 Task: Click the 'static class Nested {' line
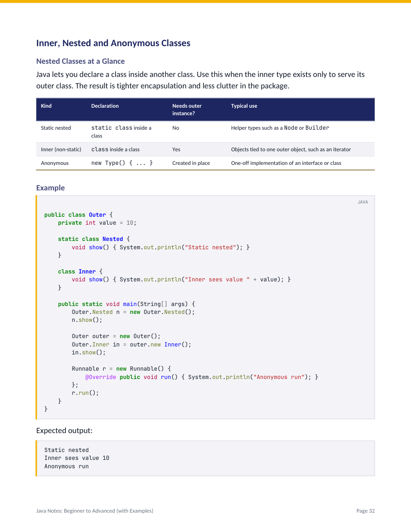[94, 239]
